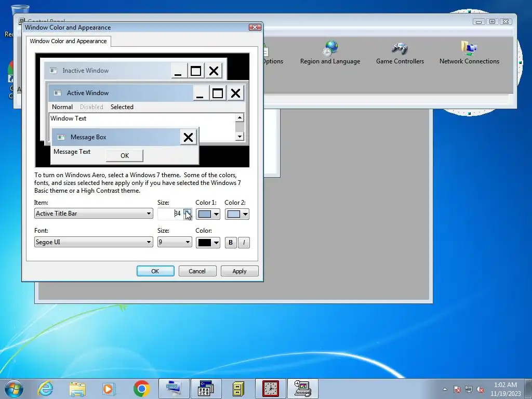Click into the item Size value field
This screenshot has height=399, width=532.
pos(170,214)
